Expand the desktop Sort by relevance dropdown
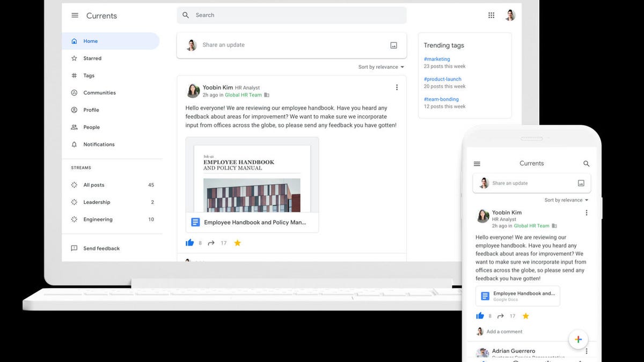This screenshot has width=644, height=362. click(381, 67)
